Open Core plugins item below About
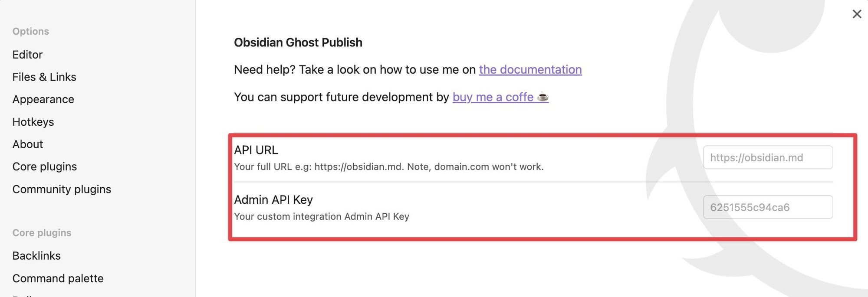Screen dimensions: 868x297 (x=44, y=166)
